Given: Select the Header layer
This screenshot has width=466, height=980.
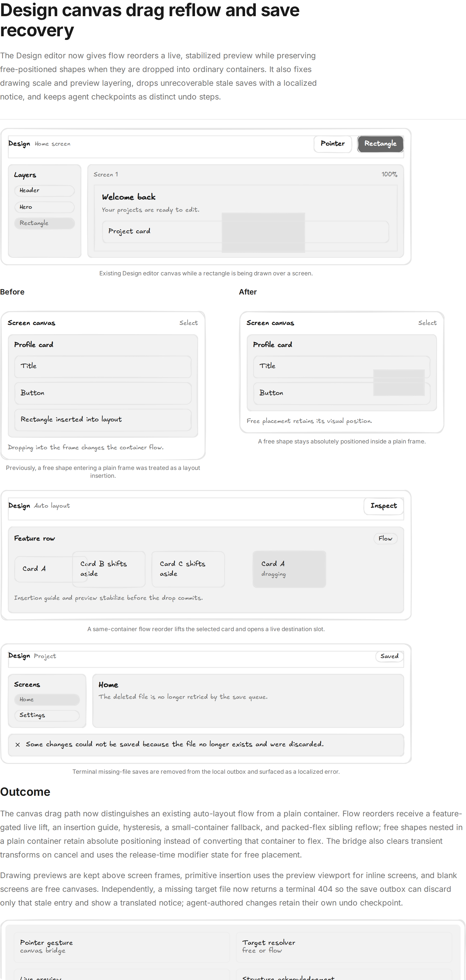Looking at the screenshot, I should coord(45,191).
